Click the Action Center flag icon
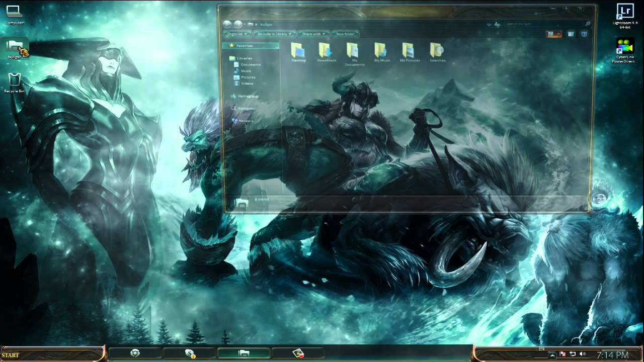Image resolution: width=644 pixels, height=362 pixels. pos(562,354)
